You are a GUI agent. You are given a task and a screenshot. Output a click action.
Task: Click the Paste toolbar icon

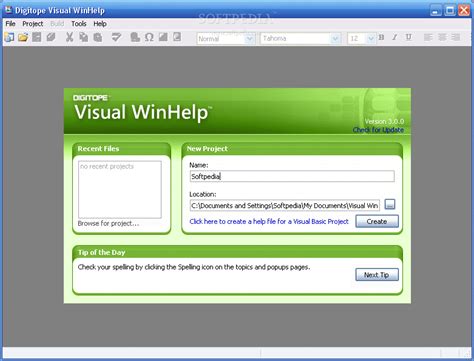pyautogui.click(x=98, y=37)
